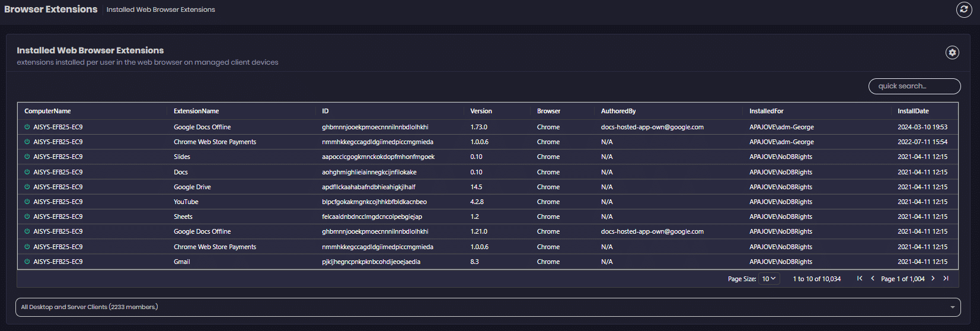980x331 pixels.
Task: Sort by ExtensionName column header
Action: tap(196, 112)
